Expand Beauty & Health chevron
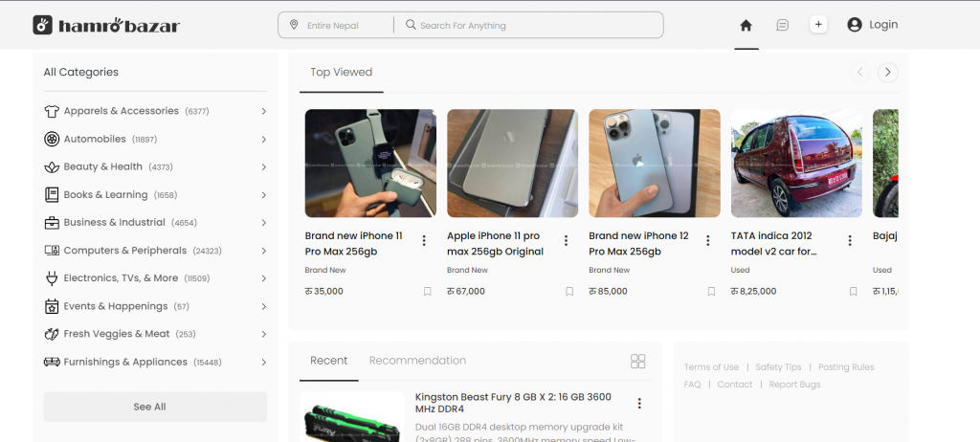980x442 pixels. tap(264, 166)
